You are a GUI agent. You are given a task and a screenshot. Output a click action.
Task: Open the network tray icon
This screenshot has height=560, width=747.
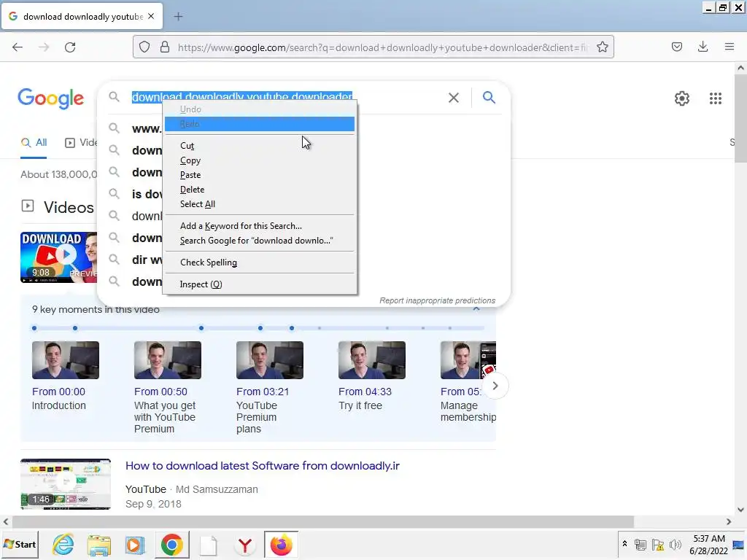[640, 545]
